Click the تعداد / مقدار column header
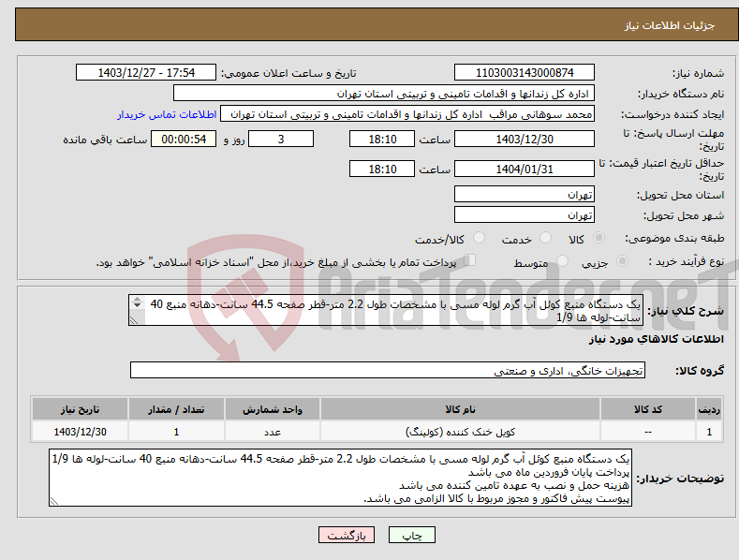 point(176,409)
